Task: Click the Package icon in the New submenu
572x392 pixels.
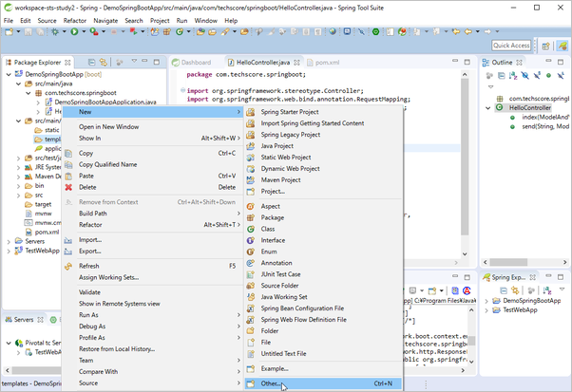Action: point(251,217)
